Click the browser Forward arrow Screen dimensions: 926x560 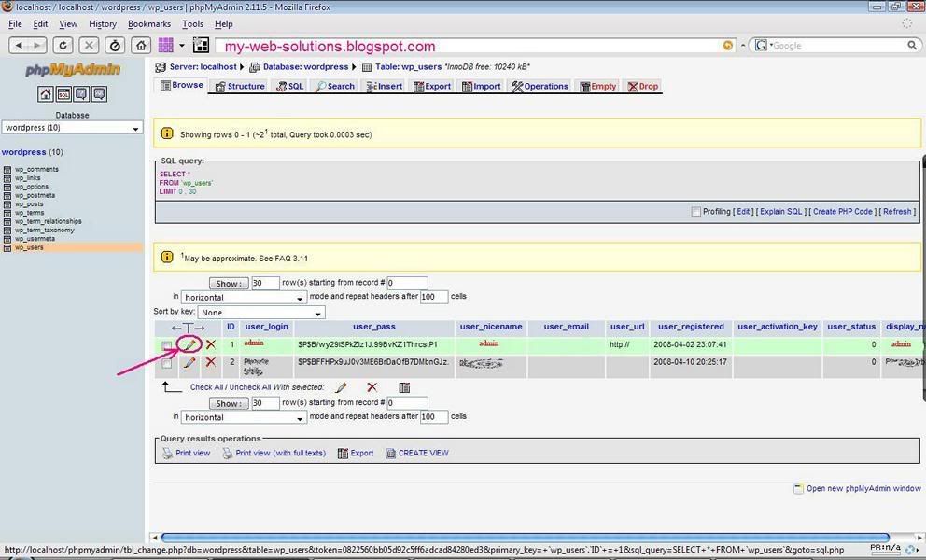(36, 45)
